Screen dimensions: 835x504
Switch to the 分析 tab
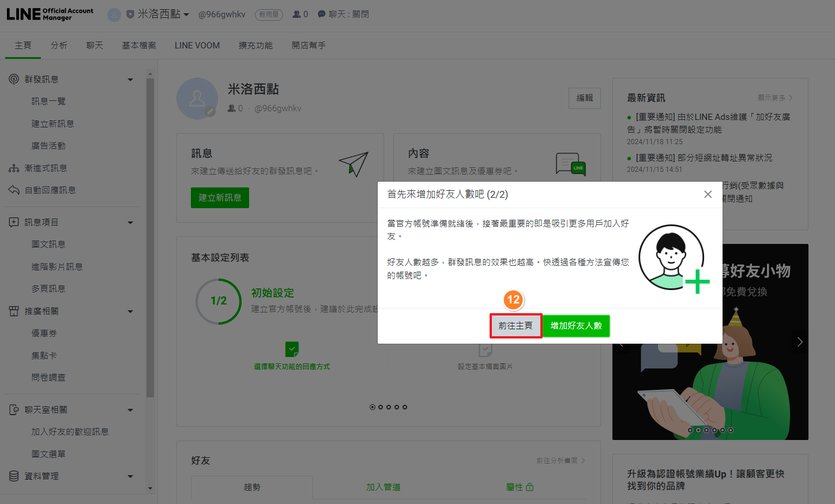tap(59, 46)
